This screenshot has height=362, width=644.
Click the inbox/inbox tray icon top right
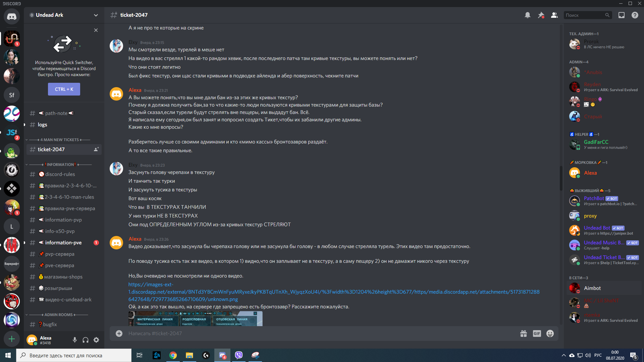click(622, 15)
